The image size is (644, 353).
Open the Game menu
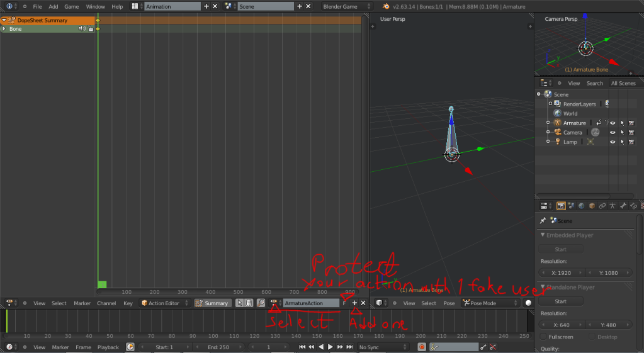(x=72, y=6)
